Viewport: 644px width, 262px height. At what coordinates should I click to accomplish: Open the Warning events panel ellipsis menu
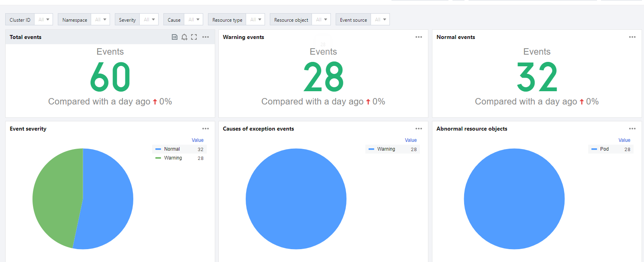point(419,37)
